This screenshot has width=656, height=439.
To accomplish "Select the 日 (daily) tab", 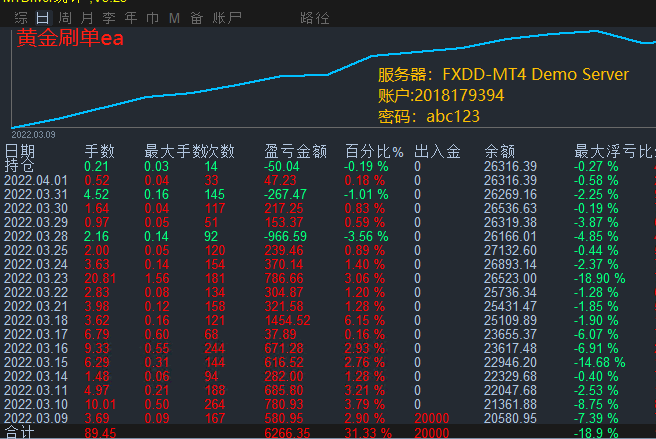I will pos(42,18).
